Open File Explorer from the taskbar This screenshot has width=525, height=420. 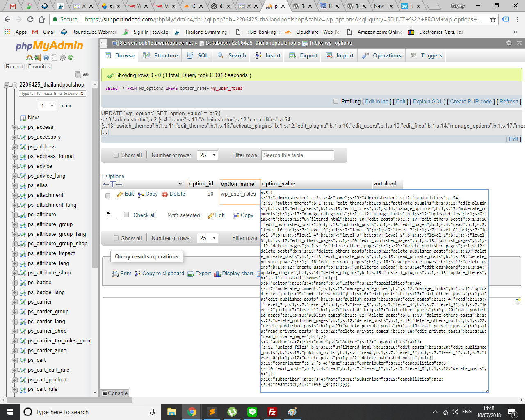171,412
